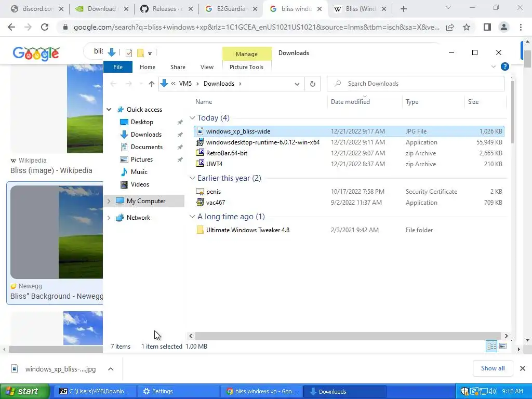Click the share page icon in address bar
The height and width of the screenshot is (399, 532).
450,27
